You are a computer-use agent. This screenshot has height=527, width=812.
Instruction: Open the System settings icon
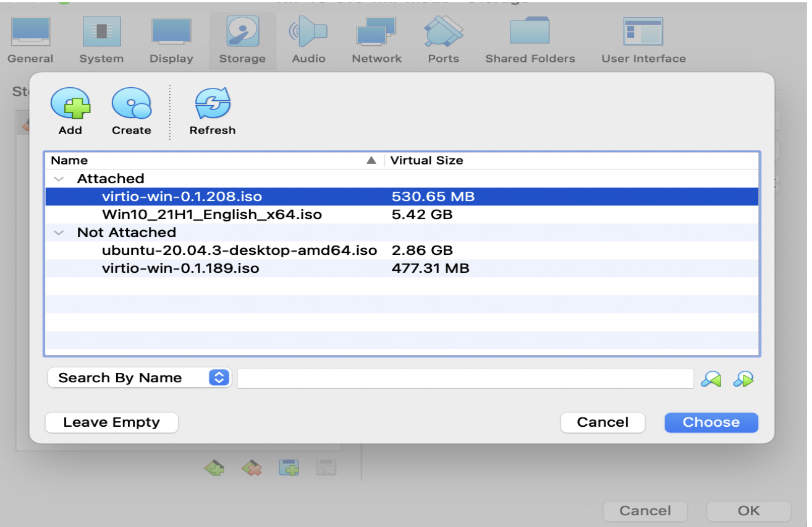pos(101,38)
